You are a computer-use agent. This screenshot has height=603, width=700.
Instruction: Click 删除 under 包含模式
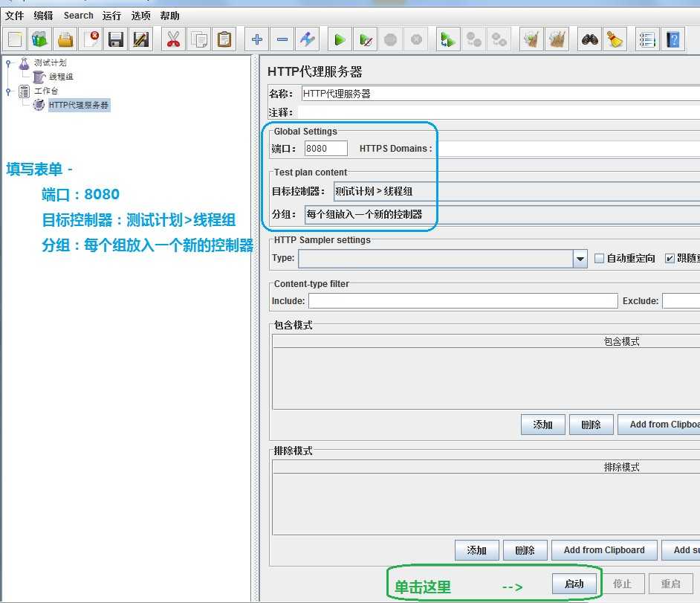(591, 425)
